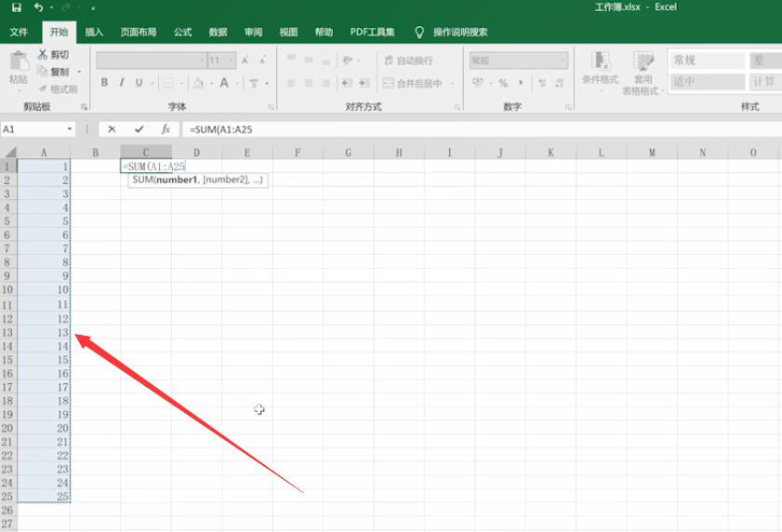Click cell A13 containing 13

[44, 332]
